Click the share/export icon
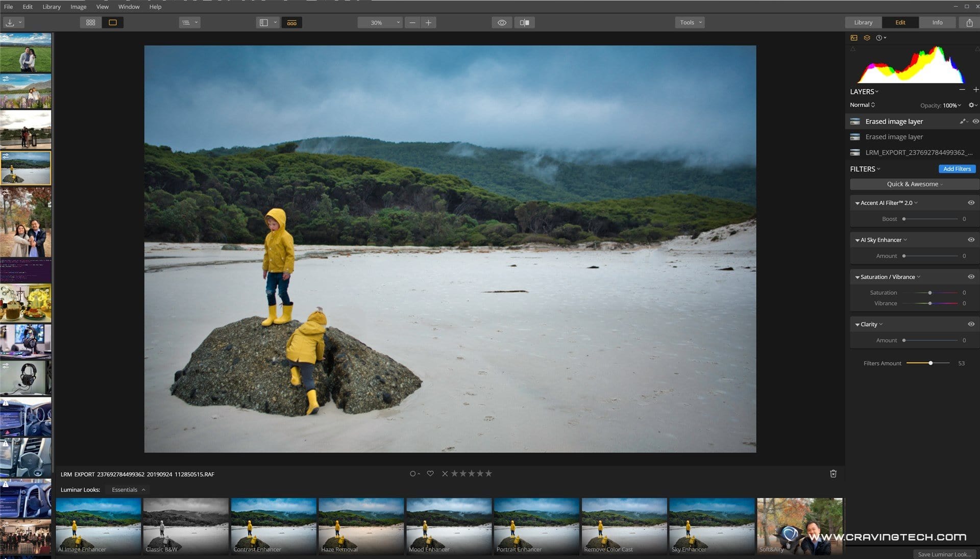The height and width of the screenshot is (559, 980). tap(969, 22)
